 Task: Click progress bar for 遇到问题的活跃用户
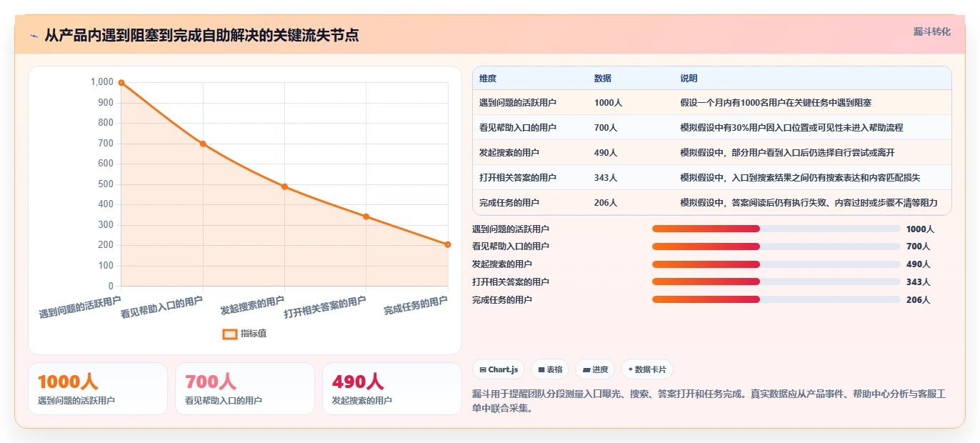(776, 229)
